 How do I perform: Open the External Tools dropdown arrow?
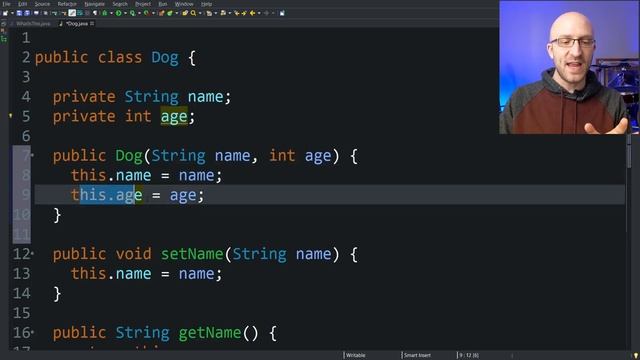pyautogui.click(x=153, y=13)
